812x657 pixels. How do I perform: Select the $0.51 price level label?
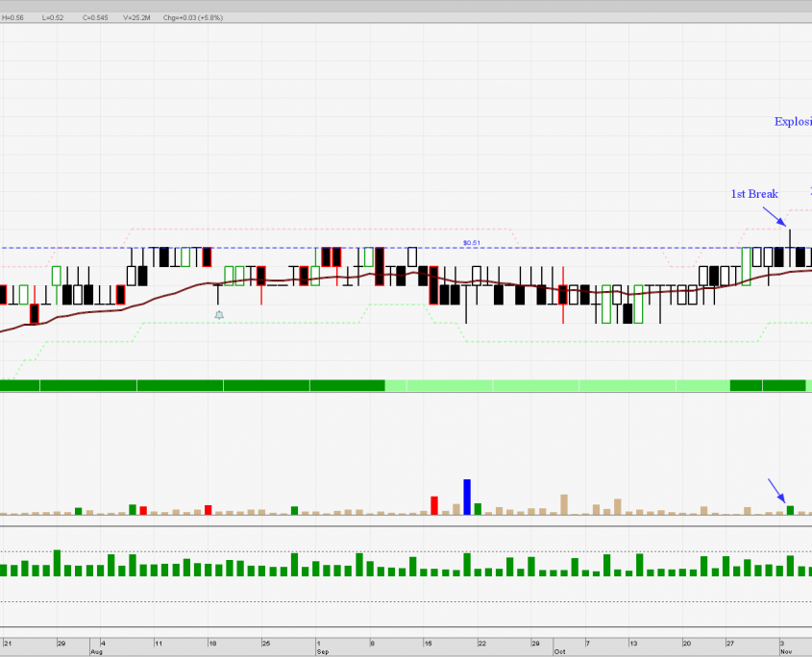coord(471,243)
